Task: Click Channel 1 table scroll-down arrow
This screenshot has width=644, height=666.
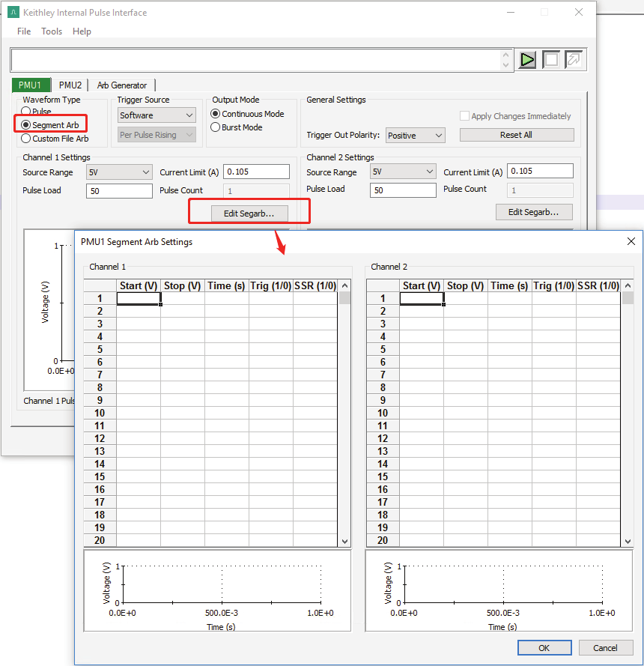Action: pos(345,541)
